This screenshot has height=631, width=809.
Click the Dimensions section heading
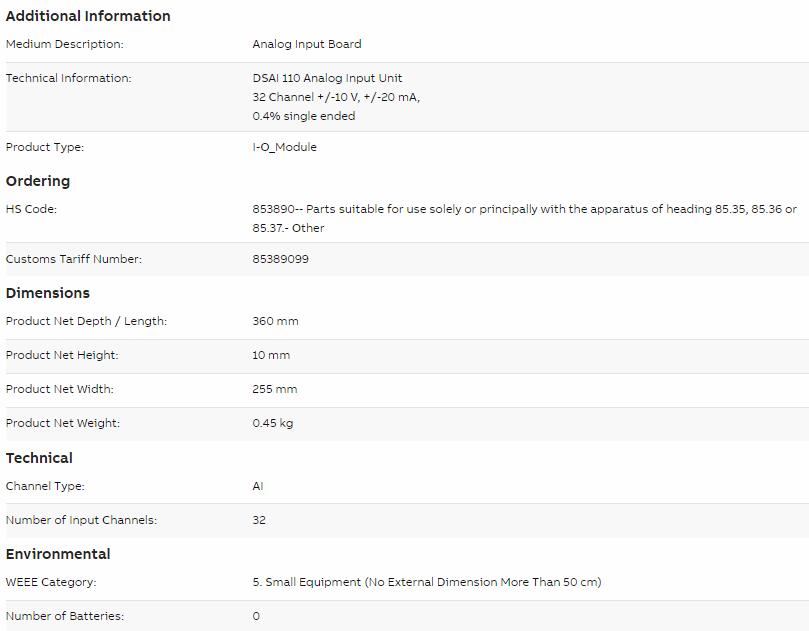click(x=47, y=293)
